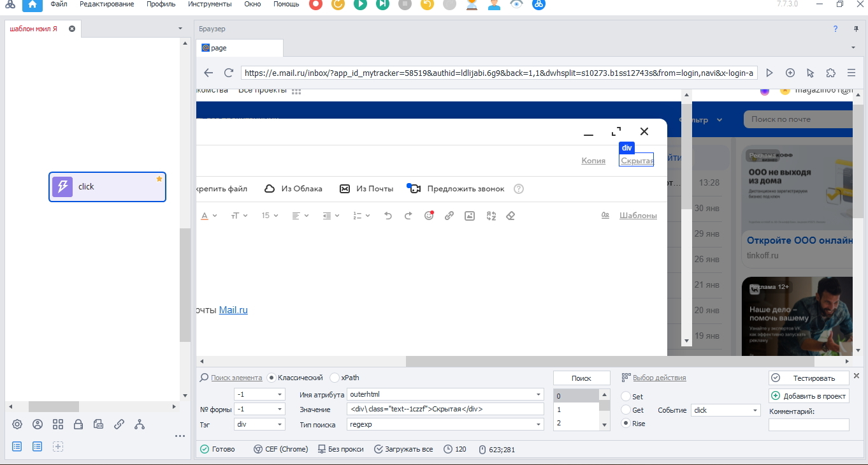868x465 pixels.
Task: Open the Инструменты menu
Action: [x=210, y=4]
